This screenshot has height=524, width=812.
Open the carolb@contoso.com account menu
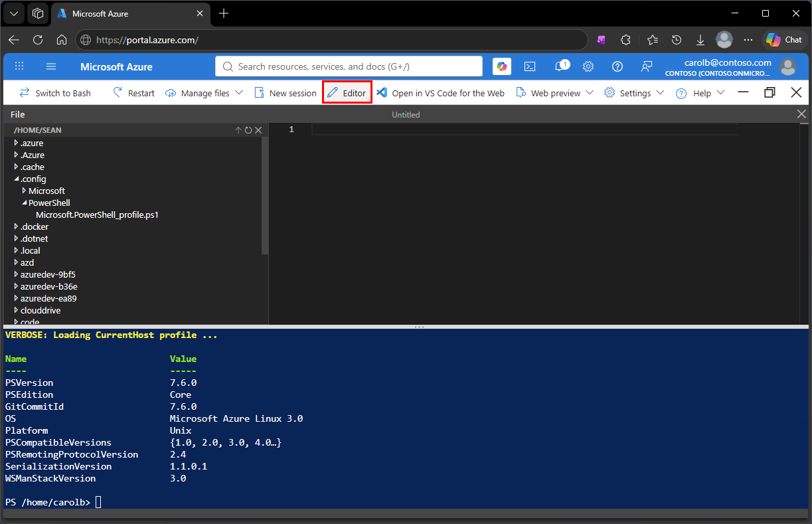click(x=730, y=66)
